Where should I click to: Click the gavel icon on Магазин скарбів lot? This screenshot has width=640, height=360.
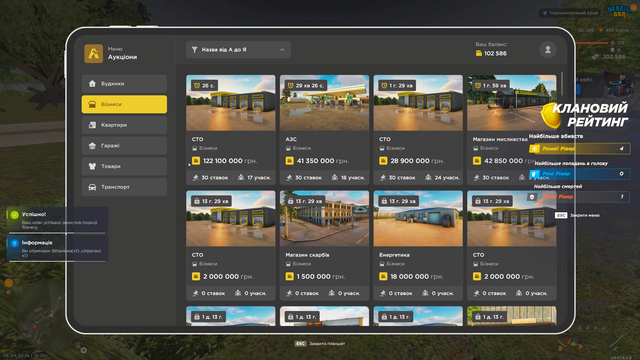289,293
